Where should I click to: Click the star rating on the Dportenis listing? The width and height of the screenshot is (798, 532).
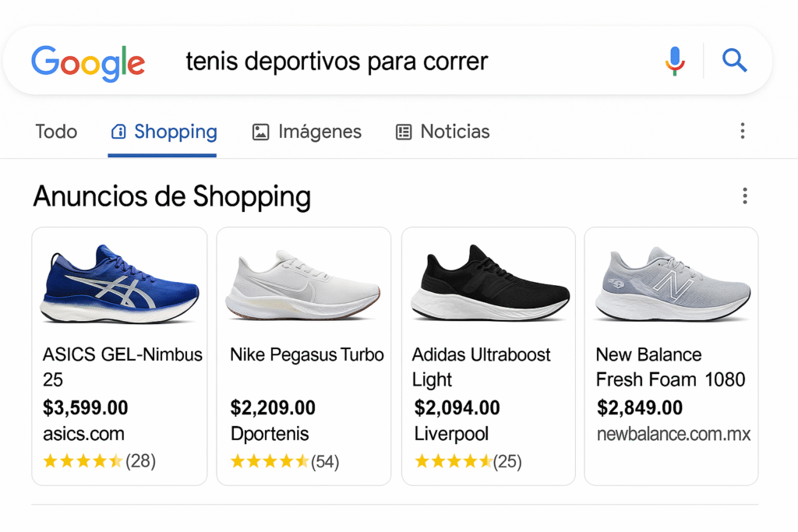tap(270, 462)
